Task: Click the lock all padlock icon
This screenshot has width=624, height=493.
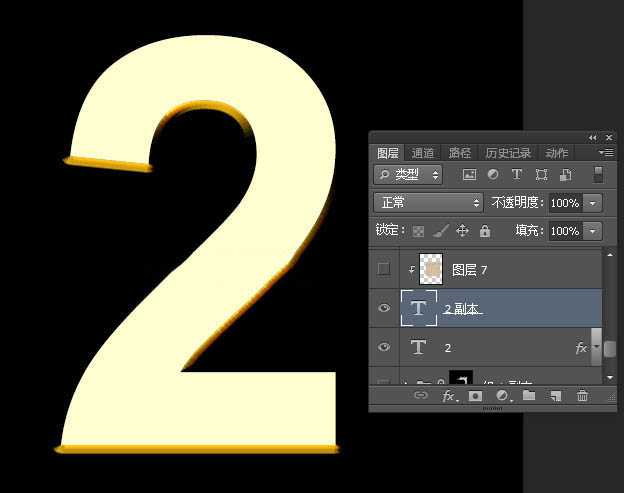Action: click(x=485, y=231)
